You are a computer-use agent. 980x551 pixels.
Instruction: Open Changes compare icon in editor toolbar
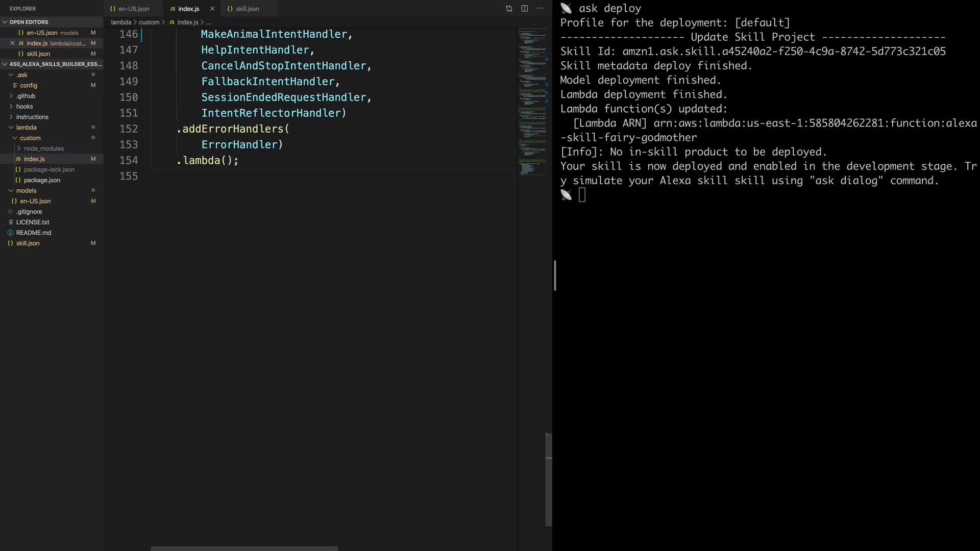(509, 9)
